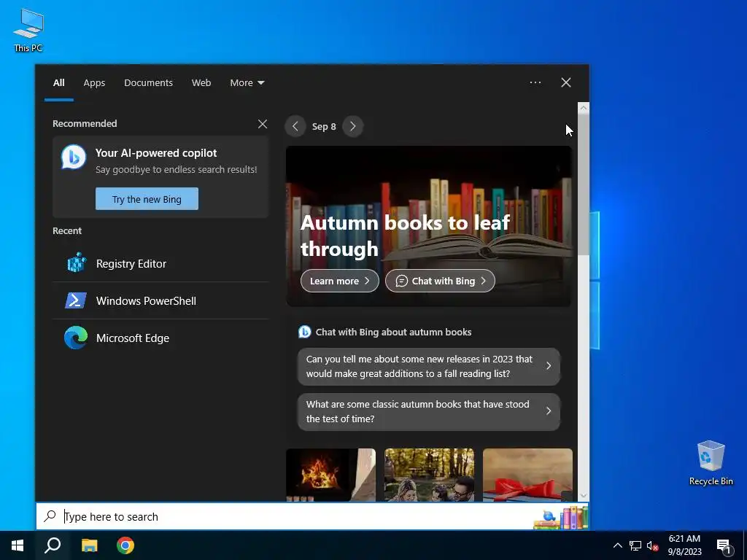Click the Chat with Bing button
This screenshot has height=560, width=747.
440,281
